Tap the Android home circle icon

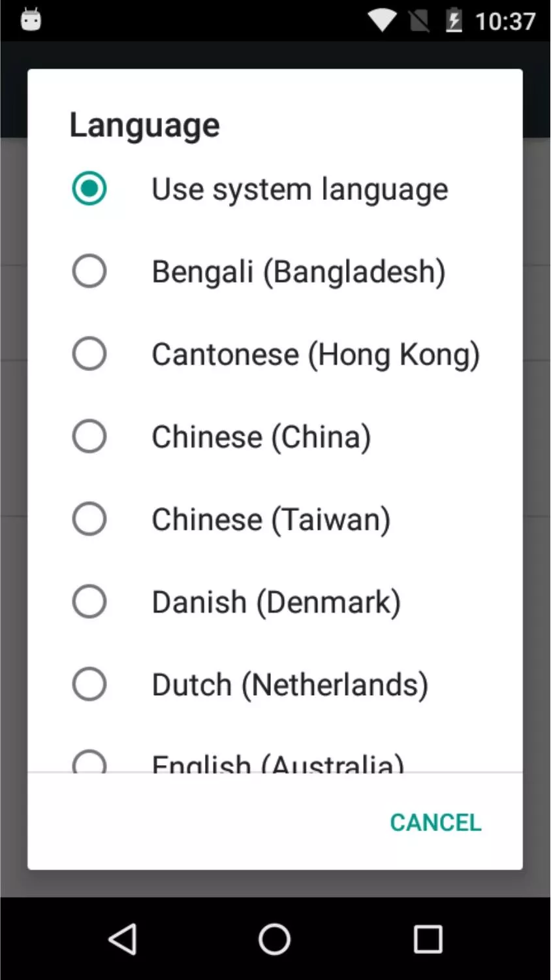click(x=275, y=939)
